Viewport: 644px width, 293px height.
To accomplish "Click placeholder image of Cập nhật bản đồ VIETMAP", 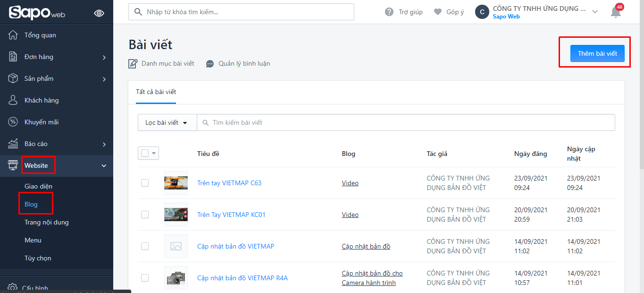I will pos(176,246).
